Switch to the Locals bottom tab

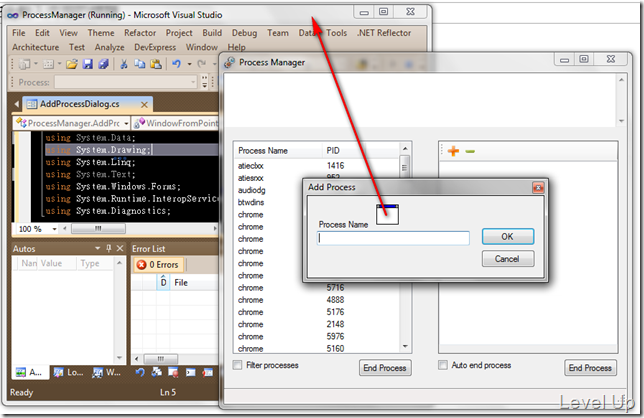(70, 372)
